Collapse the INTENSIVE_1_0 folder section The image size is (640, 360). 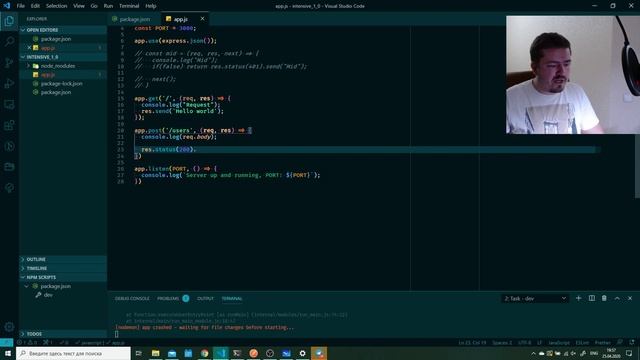pos(63,57)
